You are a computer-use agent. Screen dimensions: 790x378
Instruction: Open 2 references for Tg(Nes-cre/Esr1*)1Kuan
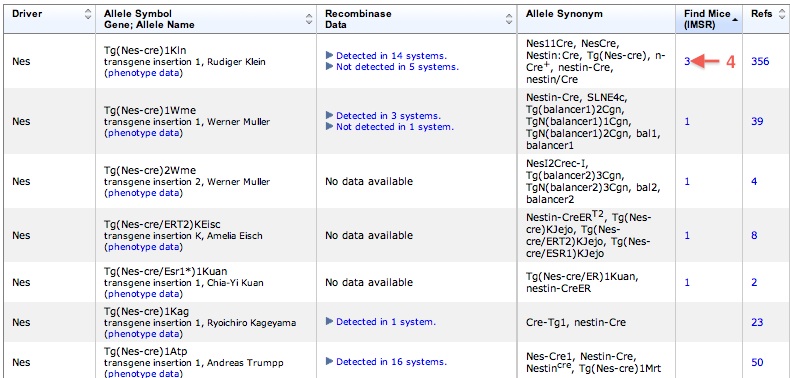(754, 282)
